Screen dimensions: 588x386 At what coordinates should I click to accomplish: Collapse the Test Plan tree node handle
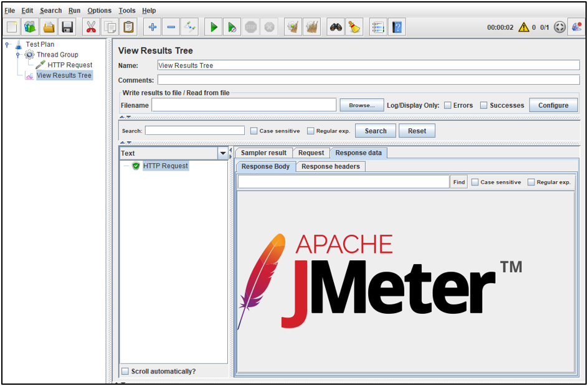click(x=7, y=45)
